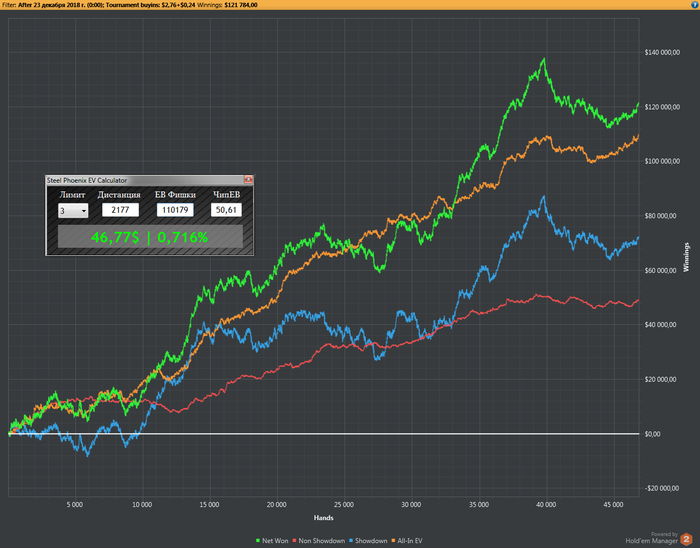
Task: Click the EB Фишки field showing 110179
Action: 175,210
